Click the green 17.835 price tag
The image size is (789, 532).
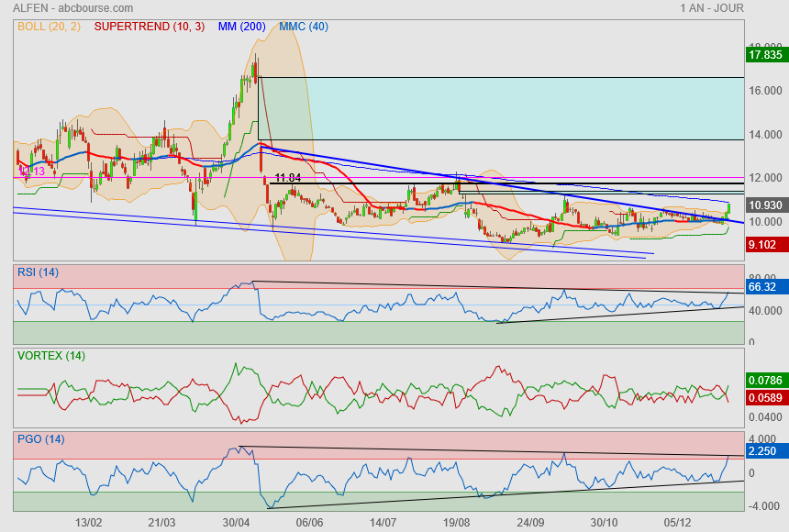click(x=765, y=55)
